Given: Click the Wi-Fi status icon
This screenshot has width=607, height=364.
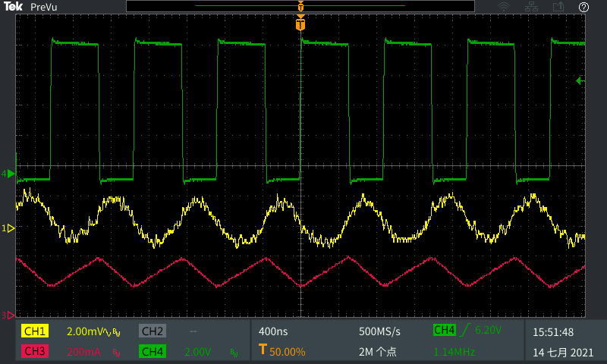Looking at the screenshot, I should pyautogui.click(x=504, y=7).
